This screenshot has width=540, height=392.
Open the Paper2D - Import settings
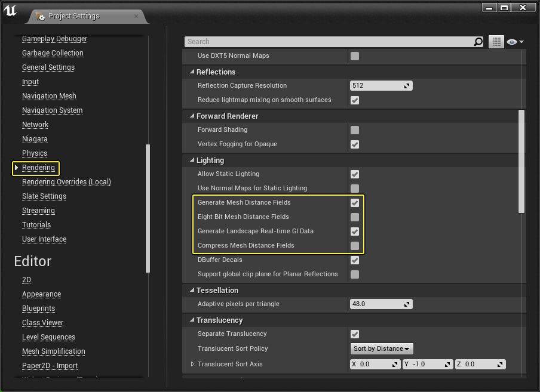point(50,365)
